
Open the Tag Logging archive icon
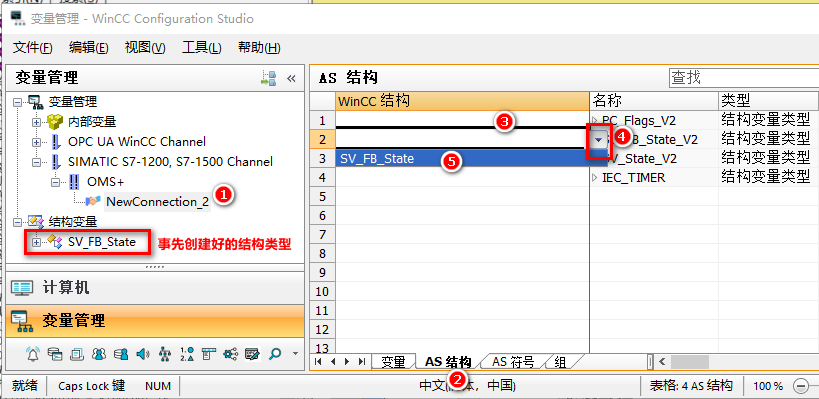(x=54, y=354)
